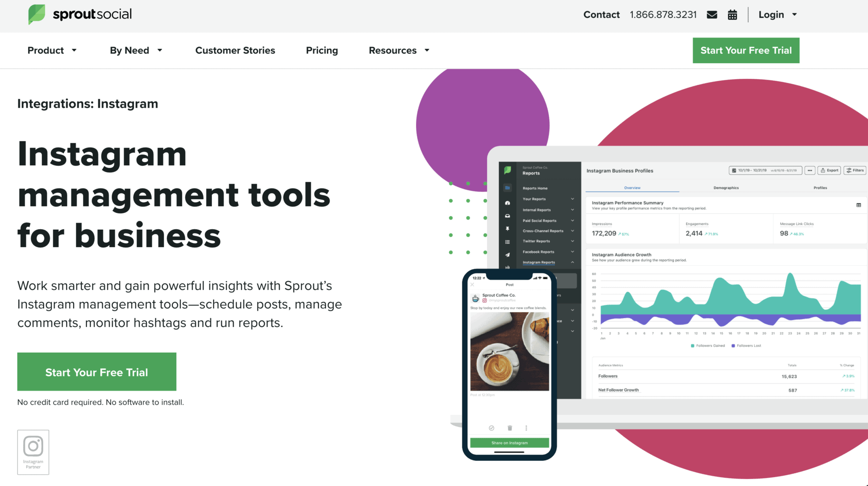868x486 pixels.
Task: Open the inbox tray icon in sidebar
Action: click(507, 216)
